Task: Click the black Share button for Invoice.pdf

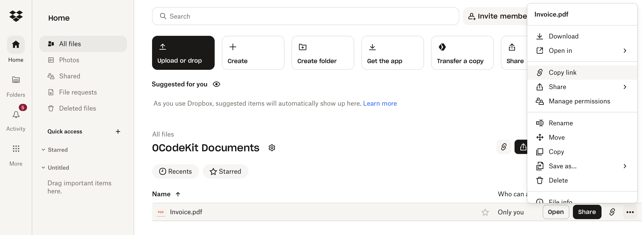Action: (587, 212)
